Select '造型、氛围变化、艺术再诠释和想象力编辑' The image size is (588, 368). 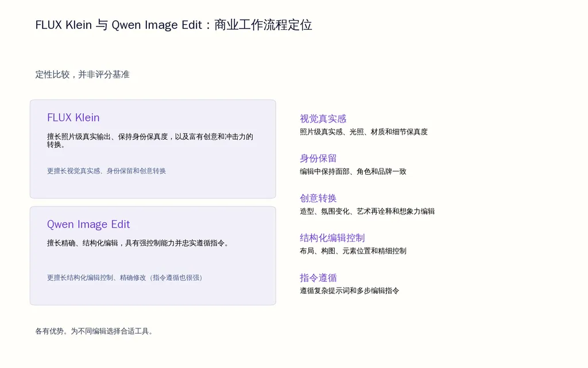(x=367, y=212)
